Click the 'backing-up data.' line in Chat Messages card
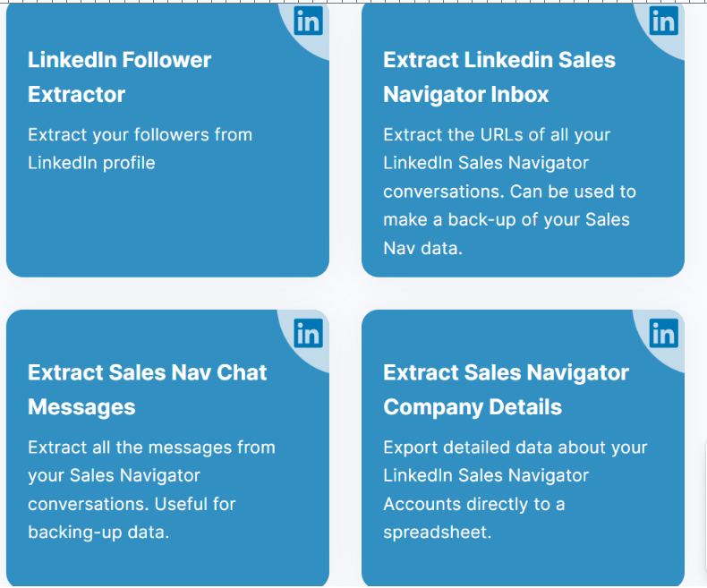 (x=98, y=533)
